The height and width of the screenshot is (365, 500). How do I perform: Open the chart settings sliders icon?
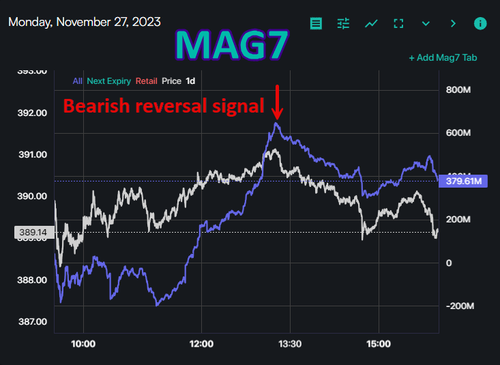[x=343, y=24]
